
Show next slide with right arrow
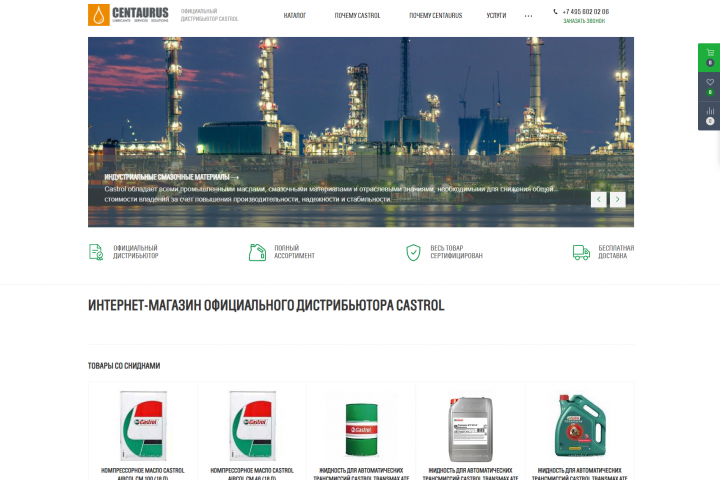618,199
